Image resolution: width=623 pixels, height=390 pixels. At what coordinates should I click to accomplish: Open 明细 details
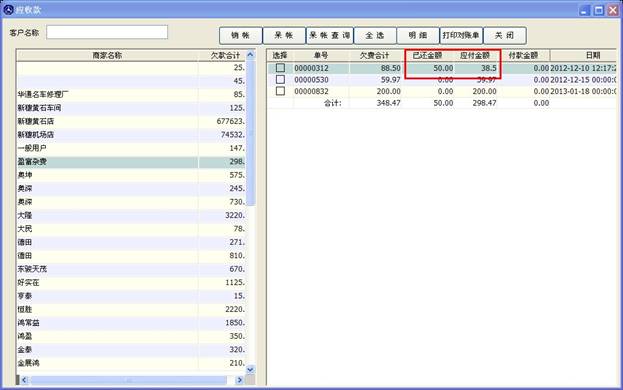[418, 36]
